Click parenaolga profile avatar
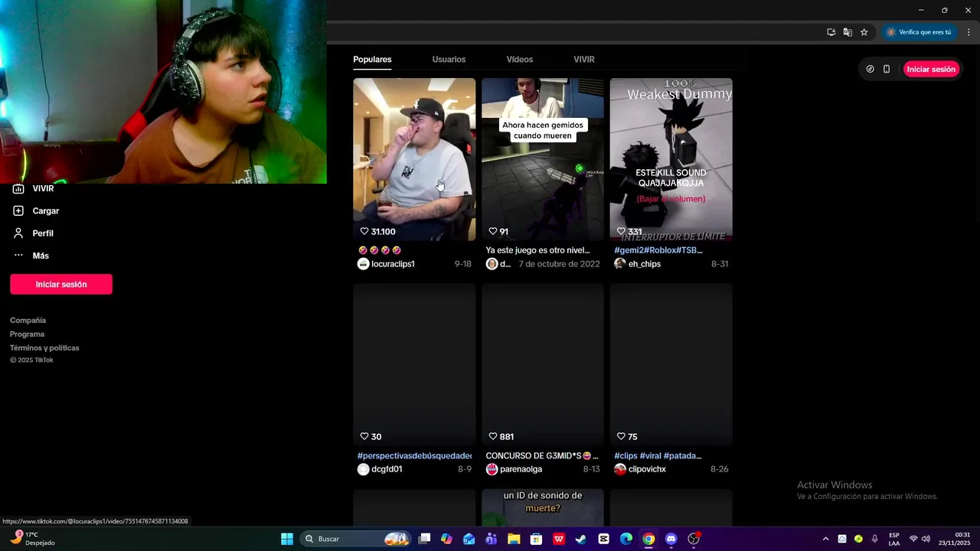Viewport: 980px width, 551px height. point(492,469)
